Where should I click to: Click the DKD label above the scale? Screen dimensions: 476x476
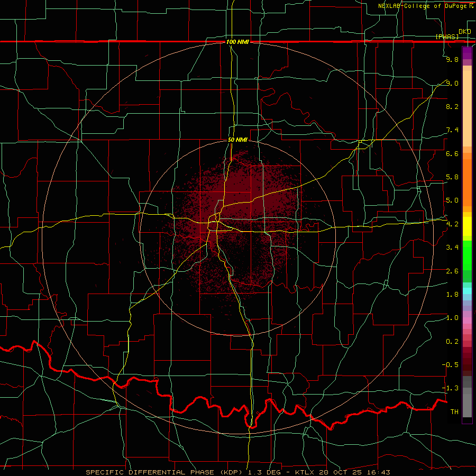[x=464, y=31]
